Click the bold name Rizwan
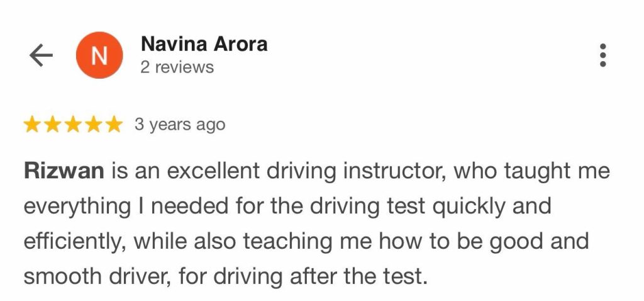Viewport: 644px width, 301px height. click(x=64, y=171)
